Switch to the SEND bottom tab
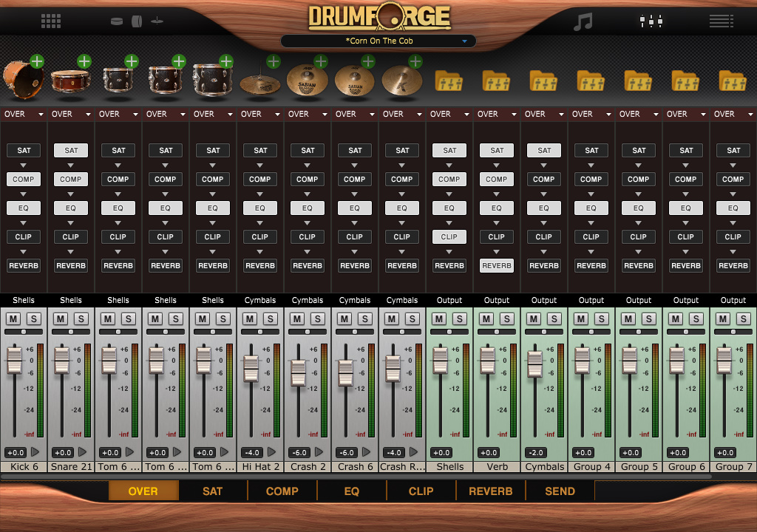Viewport: 757px width, 532px height. [560, 491]
